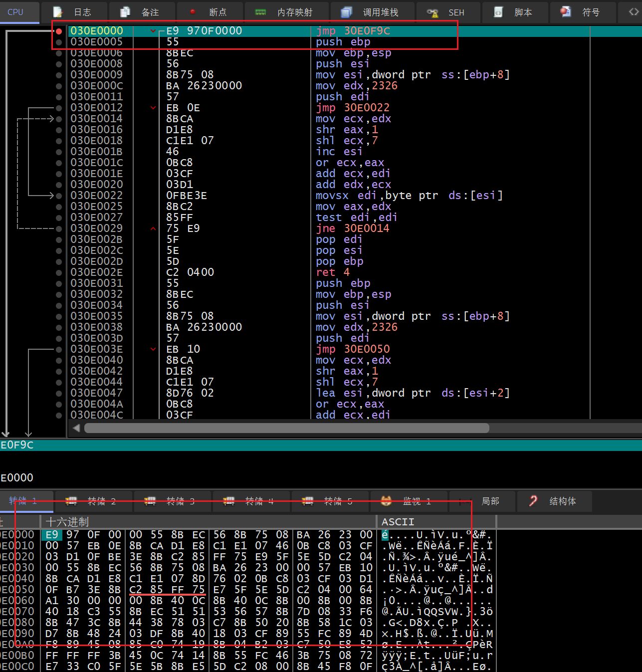Select highlighted byte E9 in hex dump
This screenshot has height=672, width=642.
pos(52,535)
